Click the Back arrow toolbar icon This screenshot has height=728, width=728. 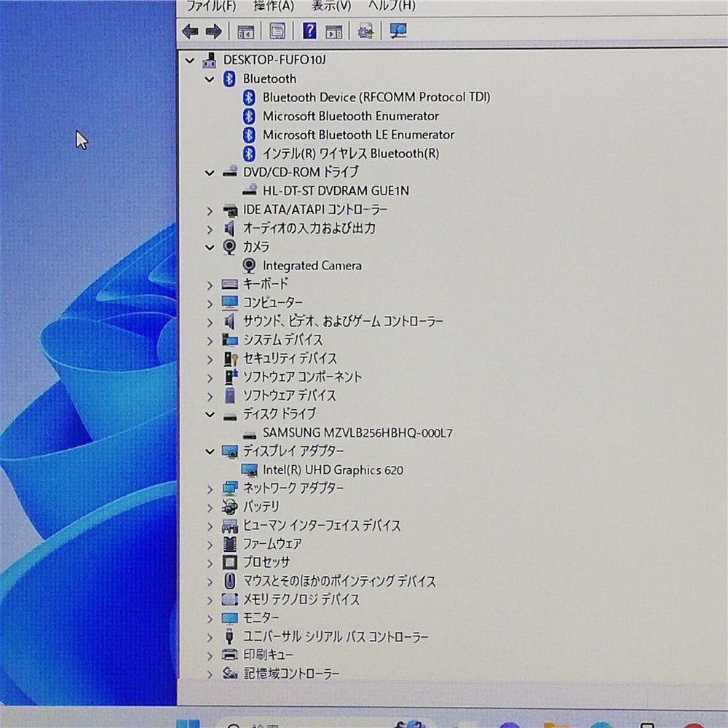click(x=190, y=31)
